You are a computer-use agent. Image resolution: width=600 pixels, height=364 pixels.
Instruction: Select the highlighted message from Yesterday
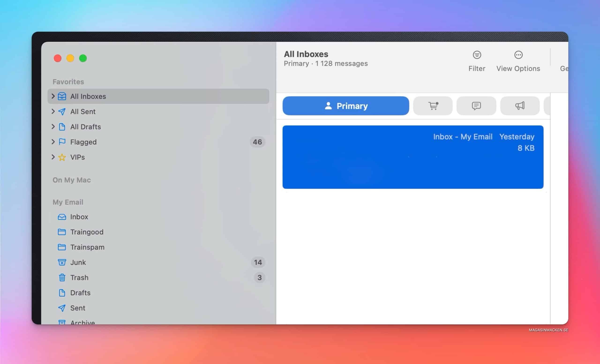click(x=413, y=157)
